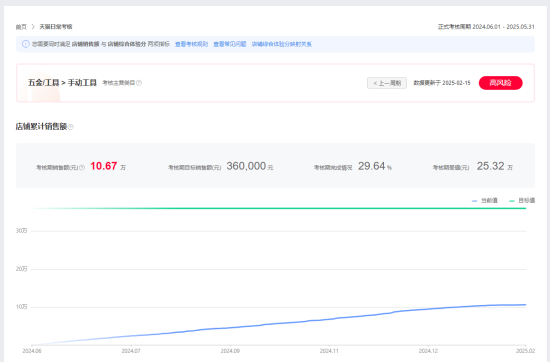Open the 店铺综合体验分映射关系 link
Viewport: 550px width, 362px height.
pos(282,44)
